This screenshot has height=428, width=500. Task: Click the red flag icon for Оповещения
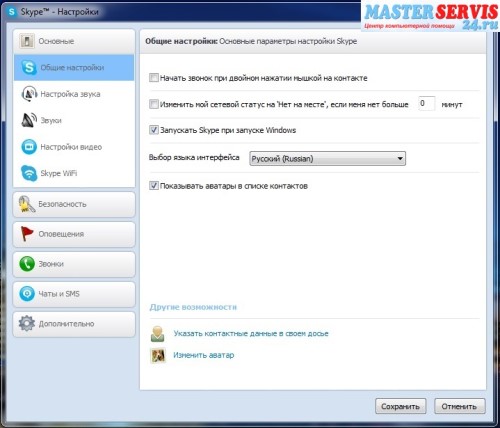click(x=27, y=234)
